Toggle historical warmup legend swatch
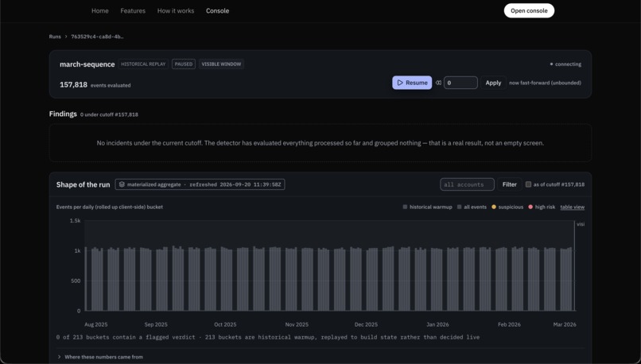 405,207
